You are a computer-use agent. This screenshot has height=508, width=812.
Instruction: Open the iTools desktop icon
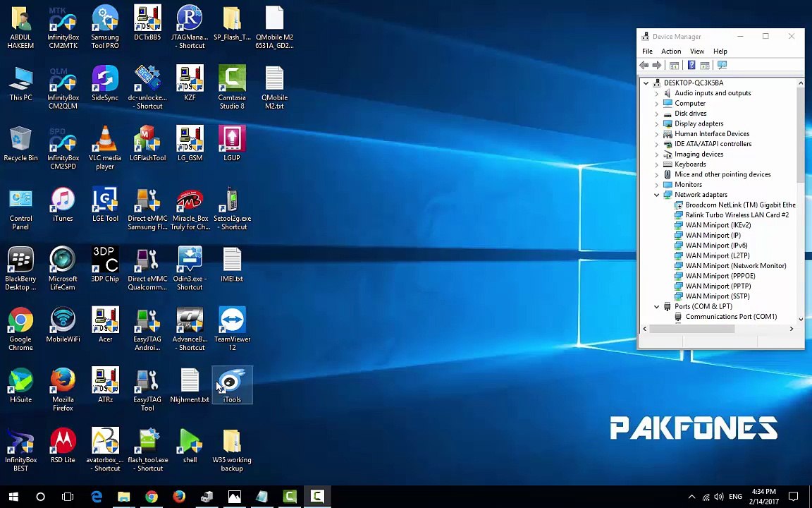[x=232, y=385]
